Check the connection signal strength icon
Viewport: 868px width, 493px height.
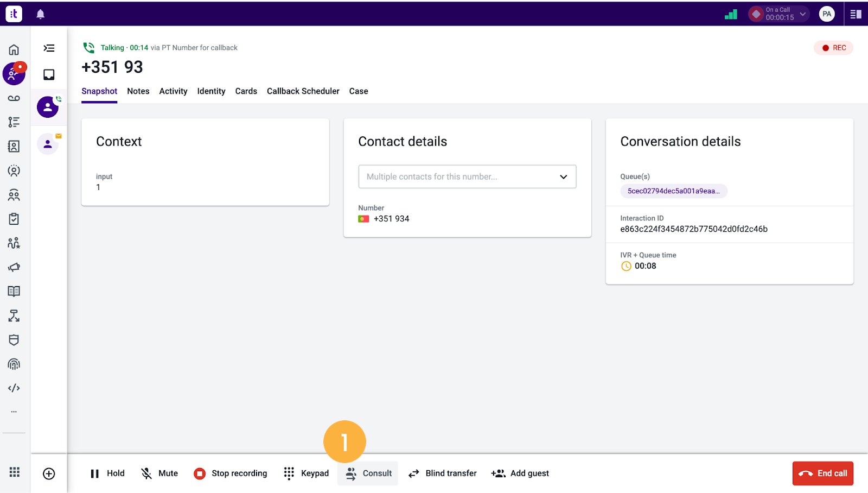[731, 15]
